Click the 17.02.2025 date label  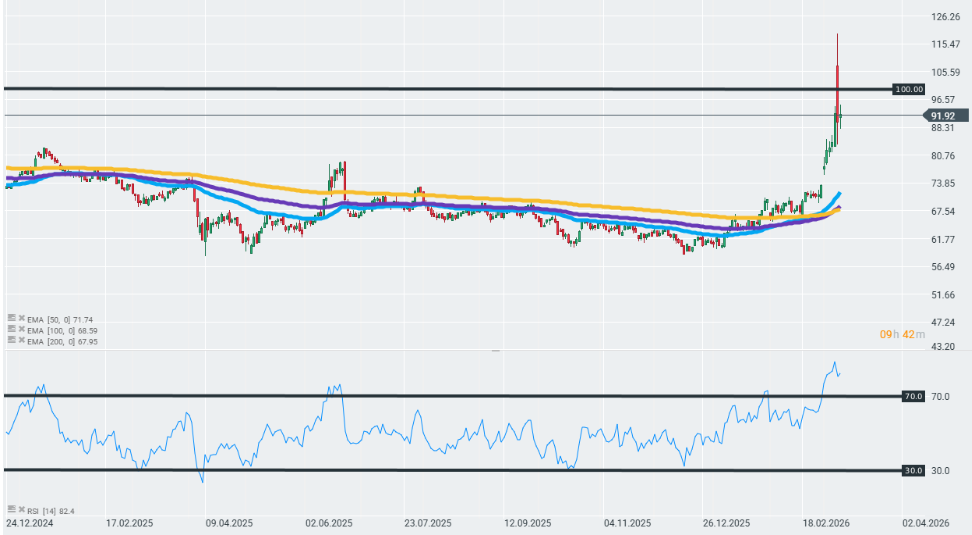point(129,523)
